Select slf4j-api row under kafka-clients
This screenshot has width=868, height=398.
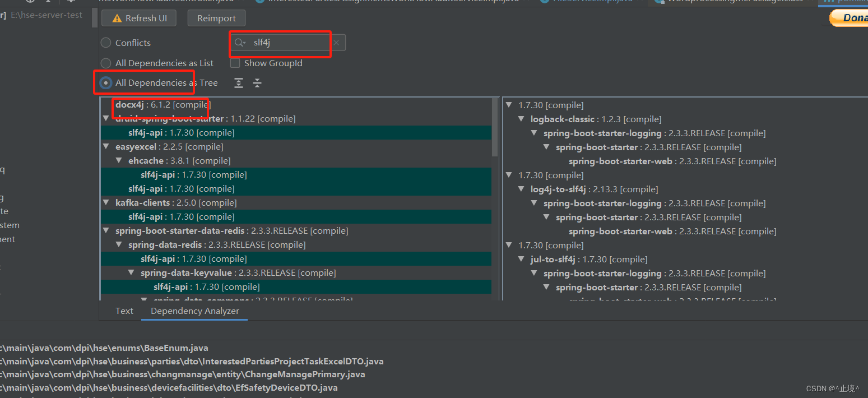coord(296,217)
